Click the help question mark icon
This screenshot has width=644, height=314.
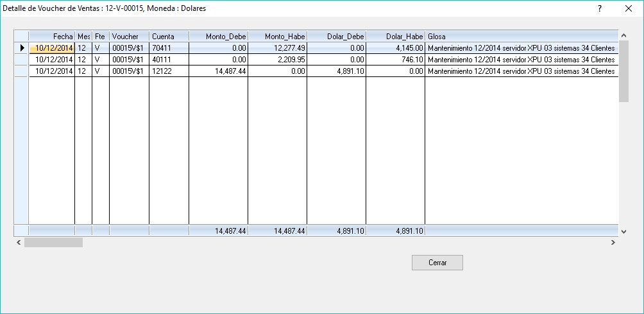coord(600,9)
